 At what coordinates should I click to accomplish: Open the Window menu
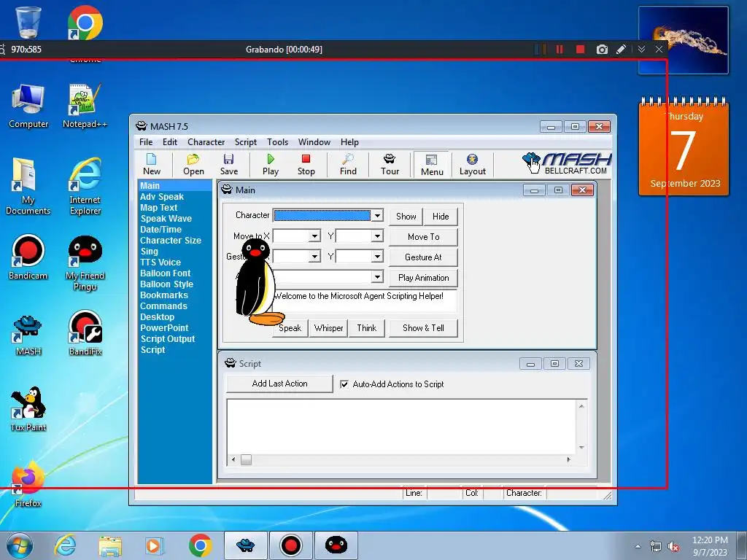(314, 142)
